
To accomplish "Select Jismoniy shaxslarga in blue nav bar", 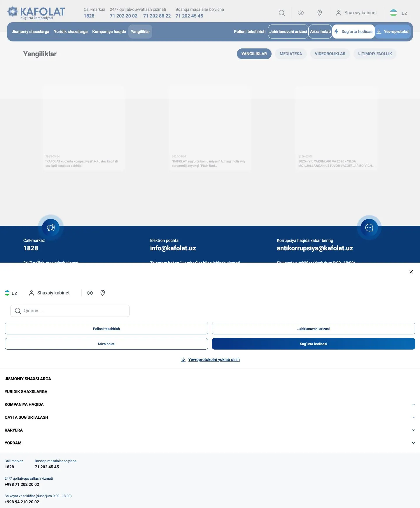I will 30,32.
